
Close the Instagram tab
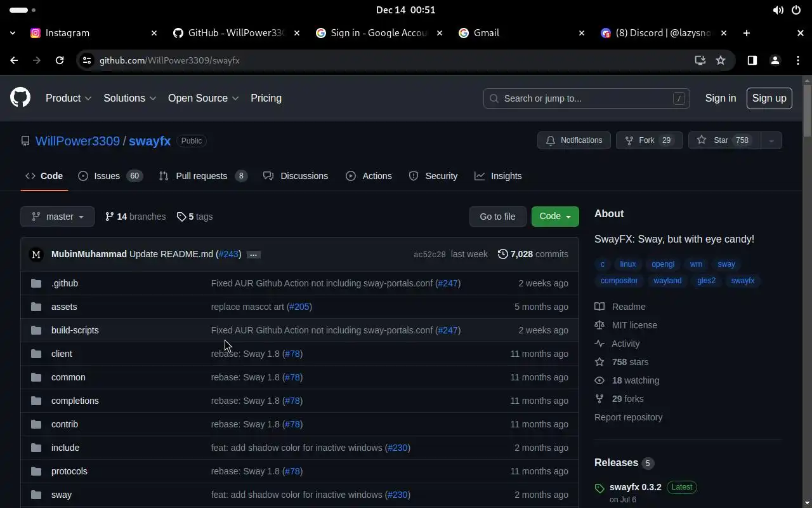click(154, 33)
